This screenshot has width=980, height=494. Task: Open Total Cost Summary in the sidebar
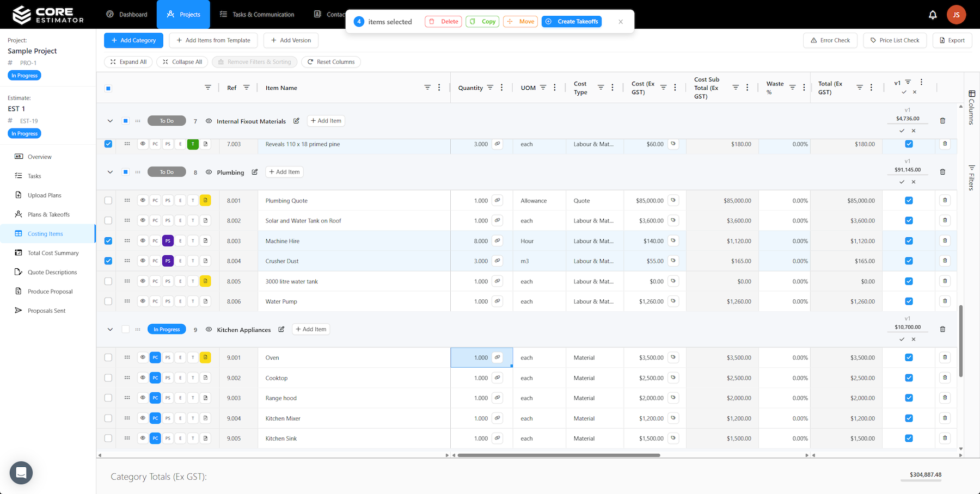tap(53, 253)
